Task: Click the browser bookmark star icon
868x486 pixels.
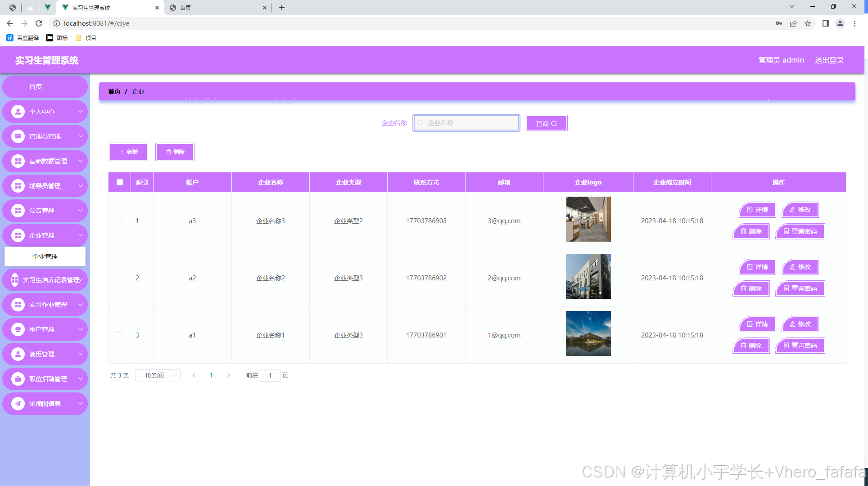Action: [x=808, y=23]
